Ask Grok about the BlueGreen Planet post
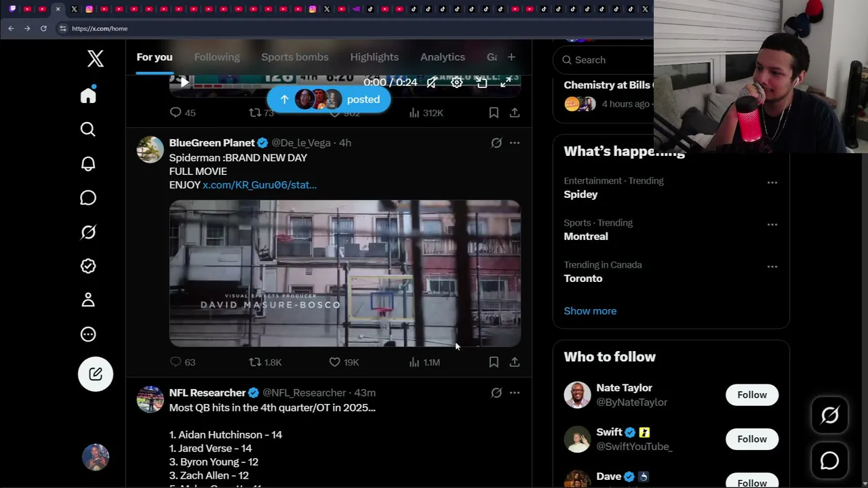The height and width of the screenshot is (488, 868). [x=496, y=143]
